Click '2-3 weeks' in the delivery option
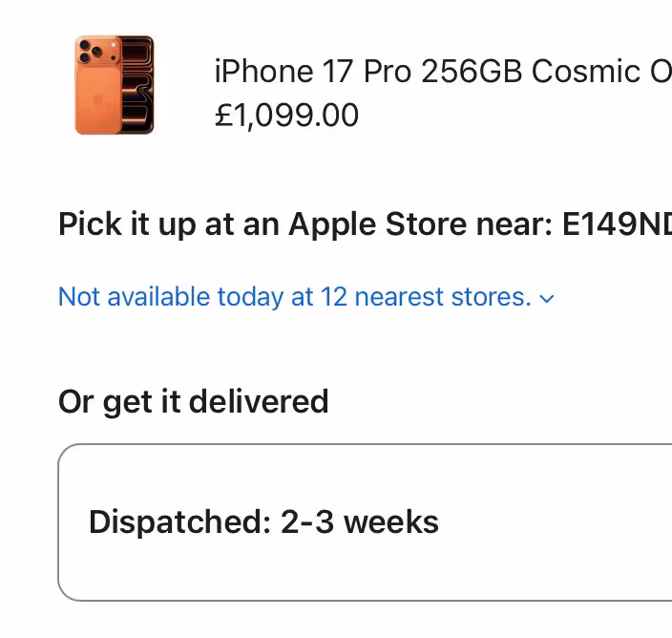This screenshot has width=672, height=638. [360, 522]
